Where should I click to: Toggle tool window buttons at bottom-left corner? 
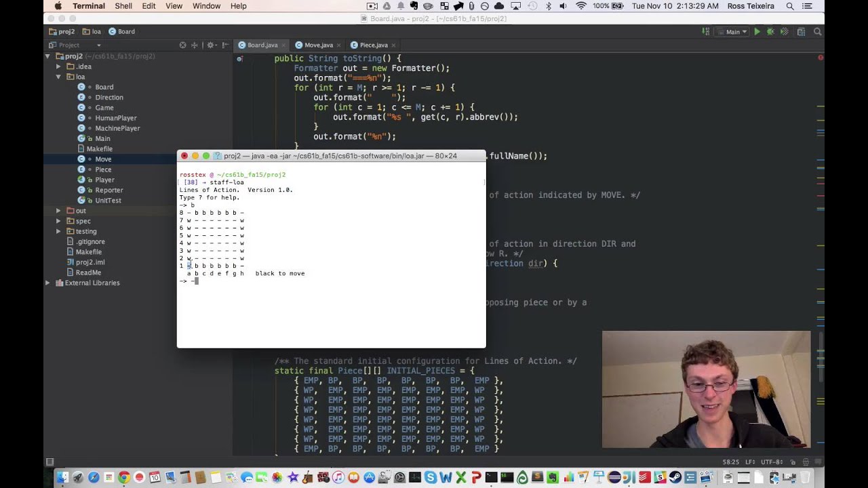point(50,462)
